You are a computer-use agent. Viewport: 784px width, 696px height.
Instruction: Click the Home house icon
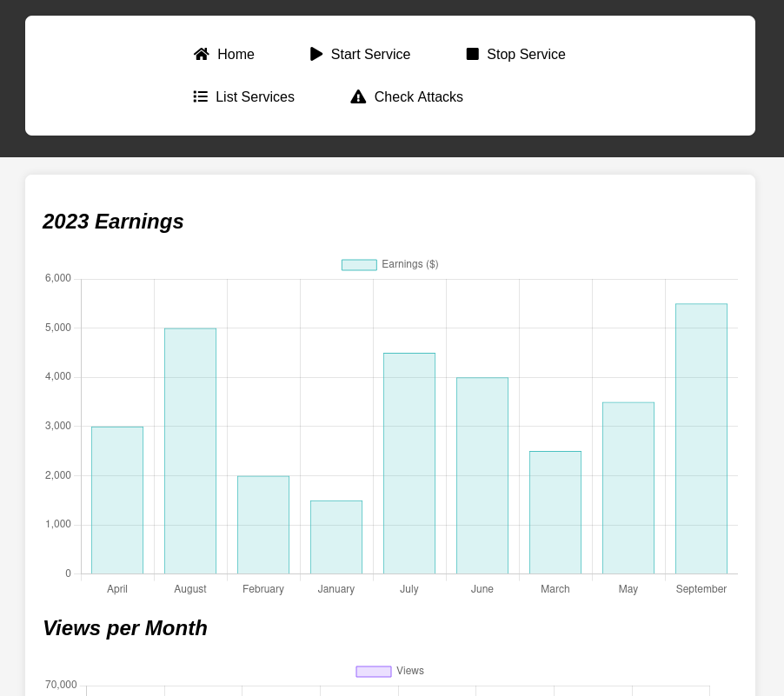pyautogui.click(x=202, y=54)
